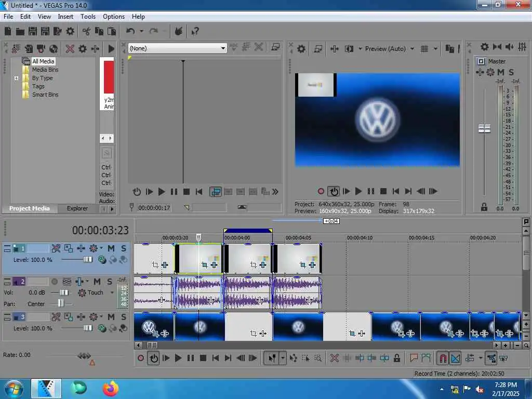Click Insert Marker icon in timeline toolbar
Screen dimensions: 532x399
[x=414, y=358]
